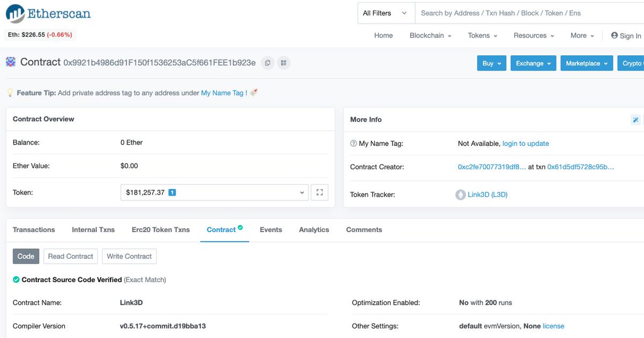The image size is (644, 338).
Task: Click the license link
Action: tap(553, 326)
